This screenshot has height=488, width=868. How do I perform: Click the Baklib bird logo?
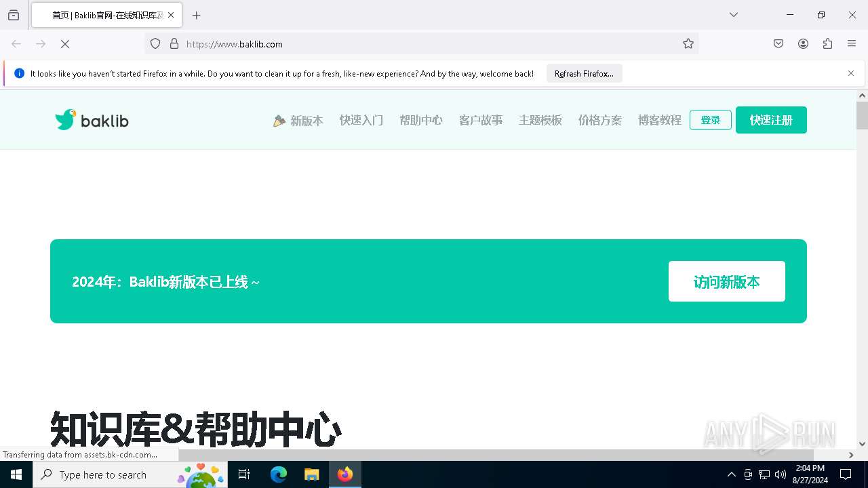coord(92,120)
